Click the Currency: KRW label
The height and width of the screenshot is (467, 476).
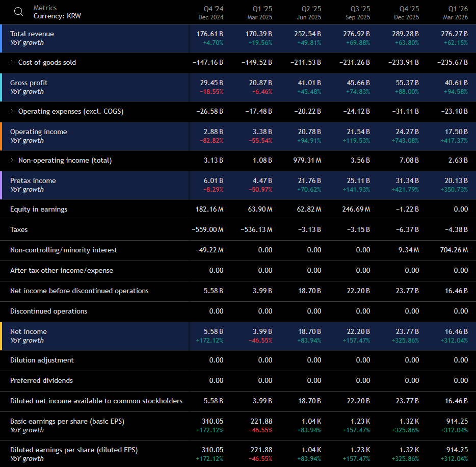click(x=57, y=16)
